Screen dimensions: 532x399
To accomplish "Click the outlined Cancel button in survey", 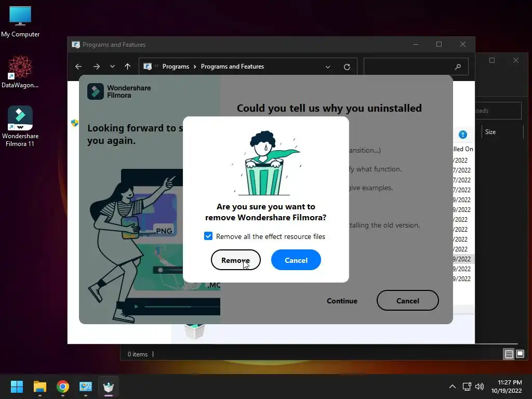I will (407, 301).
